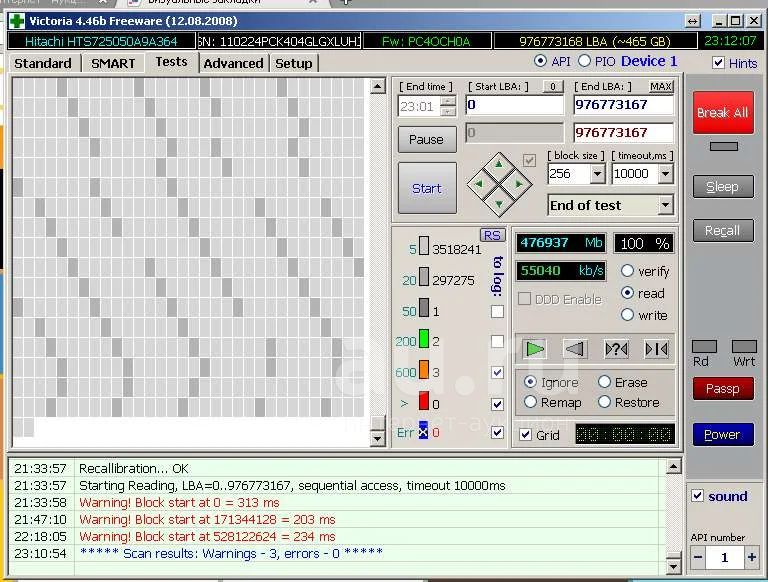Toggle the sound checkbox
768x582 pixels.
[x=697, y=496]
